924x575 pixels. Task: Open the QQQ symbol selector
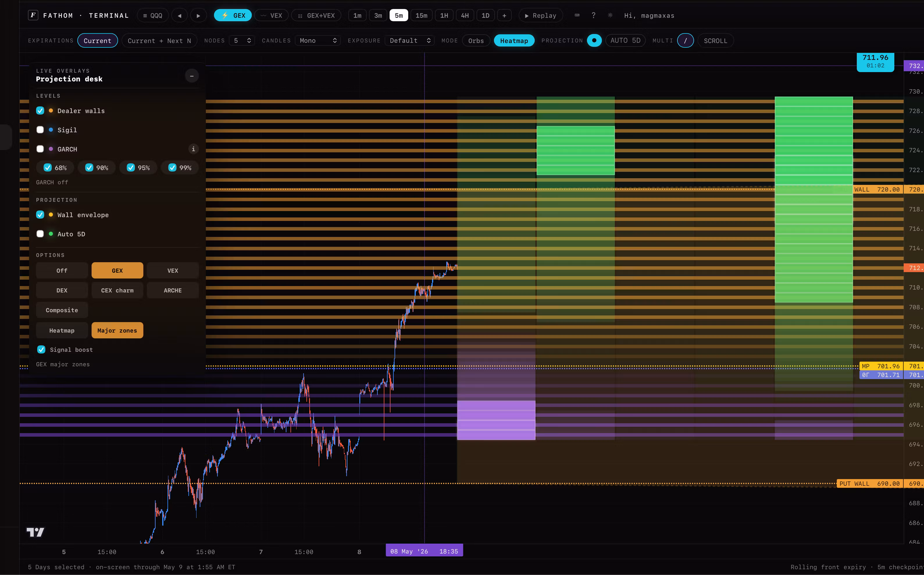pos(152,16)
